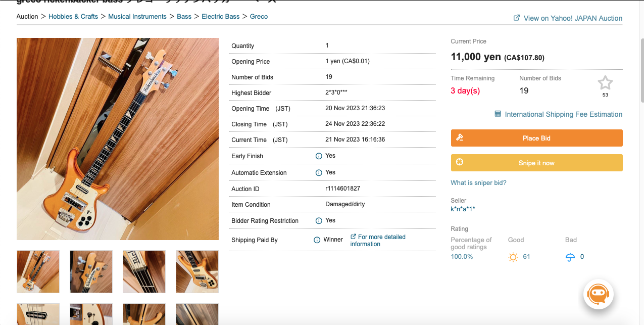
Task: Place a bid on this auction
Action: 536,138
